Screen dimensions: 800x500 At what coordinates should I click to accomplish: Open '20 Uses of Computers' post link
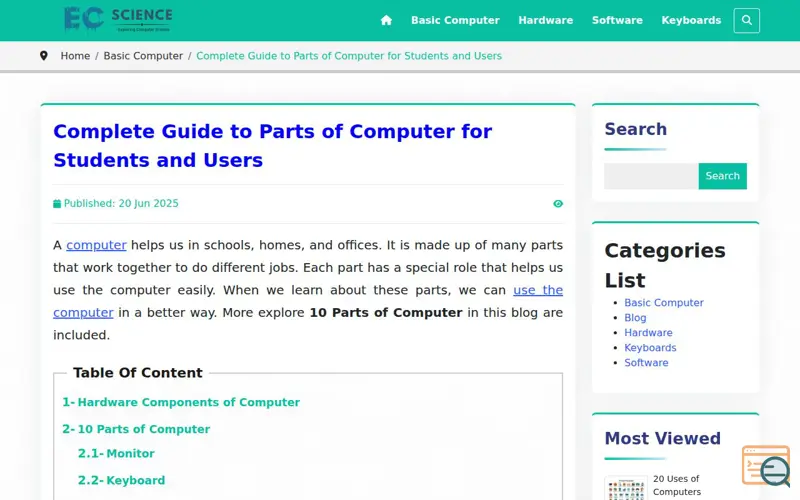[677, 485]
